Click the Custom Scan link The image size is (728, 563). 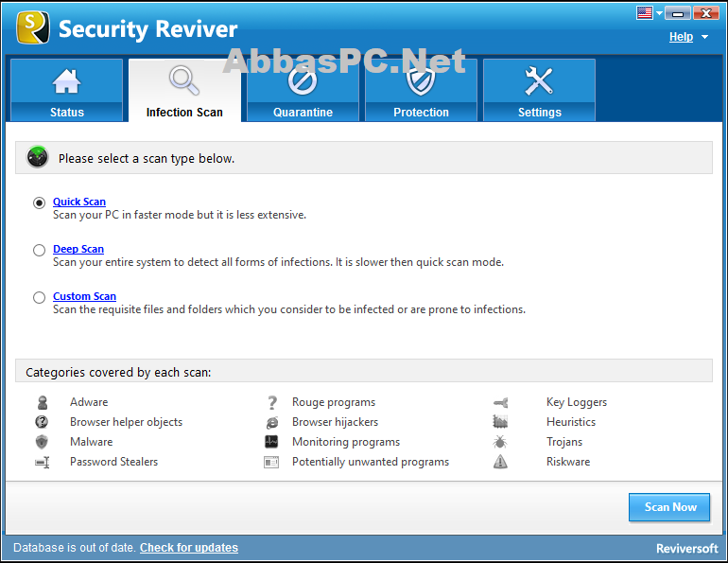(84, 296)
